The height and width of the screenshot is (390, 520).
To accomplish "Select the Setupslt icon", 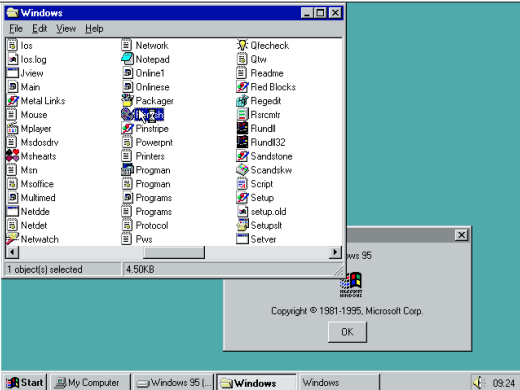I will pyautogui.click(x=242, y=225).
